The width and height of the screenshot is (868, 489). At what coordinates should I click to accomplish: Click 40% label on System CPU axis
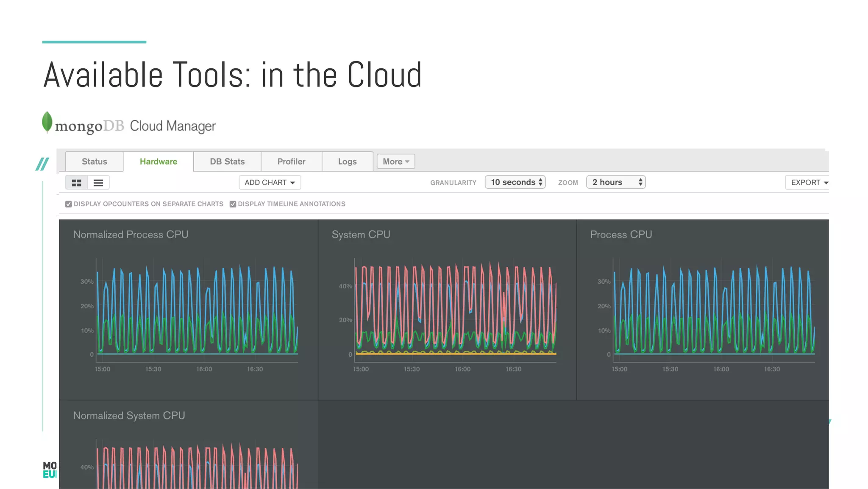345,286
